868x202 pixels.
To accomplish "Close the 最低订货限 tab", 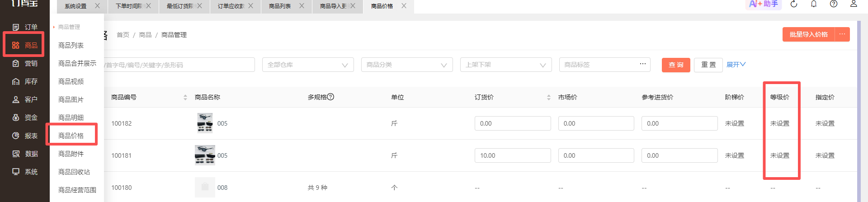I will (199, 6).
